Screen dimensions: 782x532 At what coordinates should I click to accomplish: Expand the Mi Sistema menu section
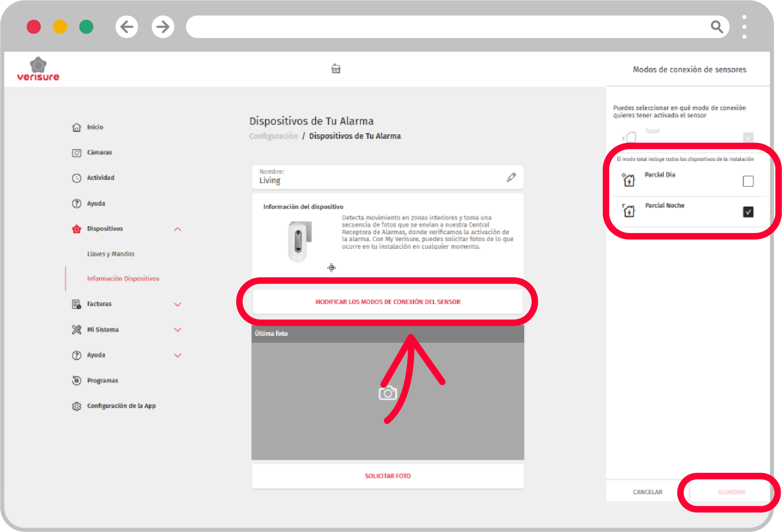178,330
